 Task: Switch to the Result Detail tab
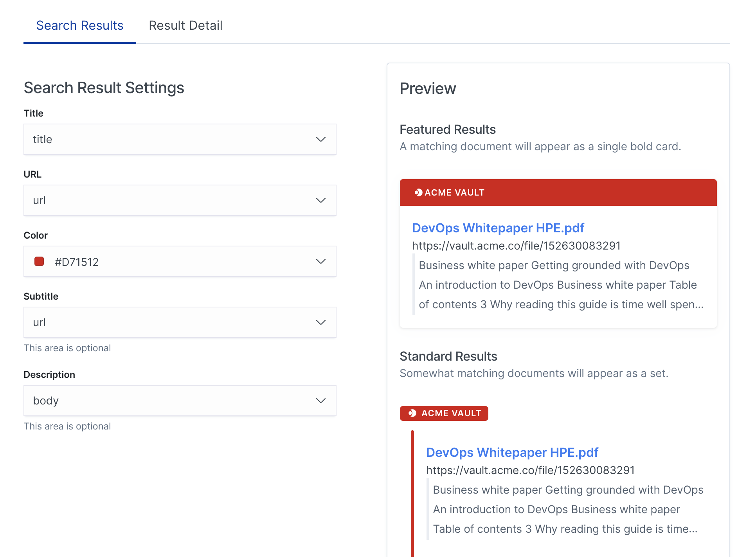tap(185, 25)
